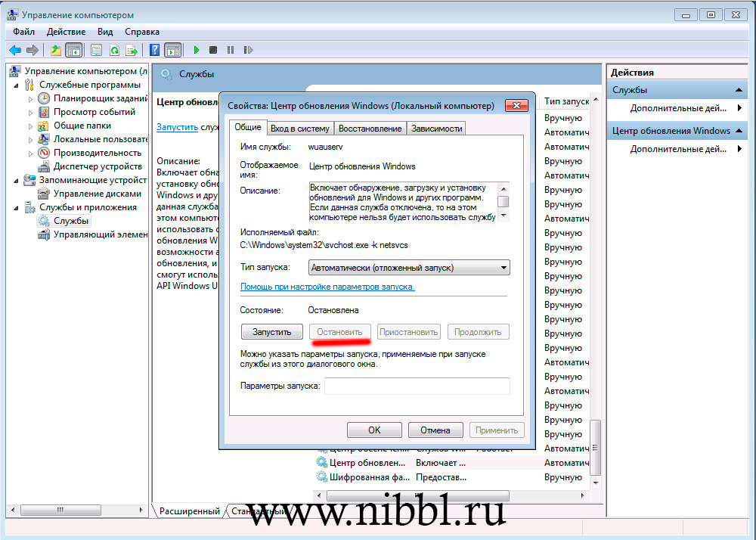Click the Pause Service toolbar icon
Viewport: 756px width, 540px height.
pyautogui.click(x=231, y=50)
